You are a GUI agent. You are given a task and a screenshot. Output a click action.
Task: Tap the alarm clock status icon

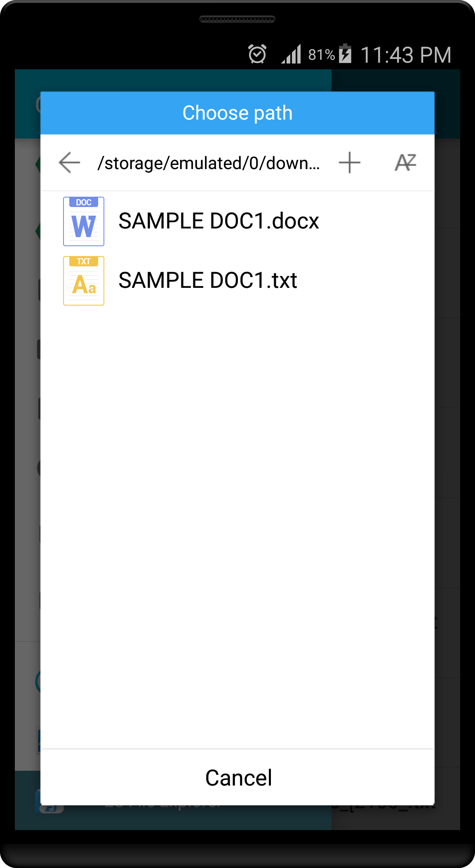[x=257, y=54]
